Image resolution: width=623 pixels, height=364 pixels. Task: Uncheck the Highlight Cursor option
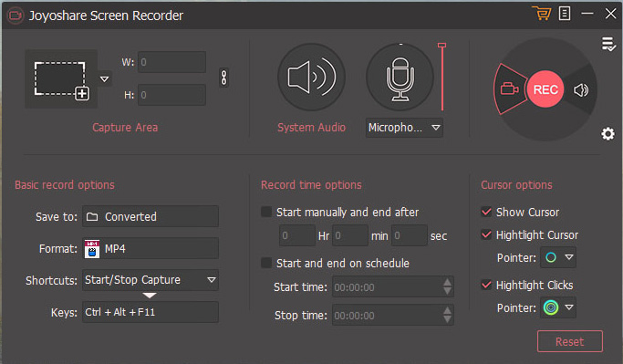click(x=486, y=234)
